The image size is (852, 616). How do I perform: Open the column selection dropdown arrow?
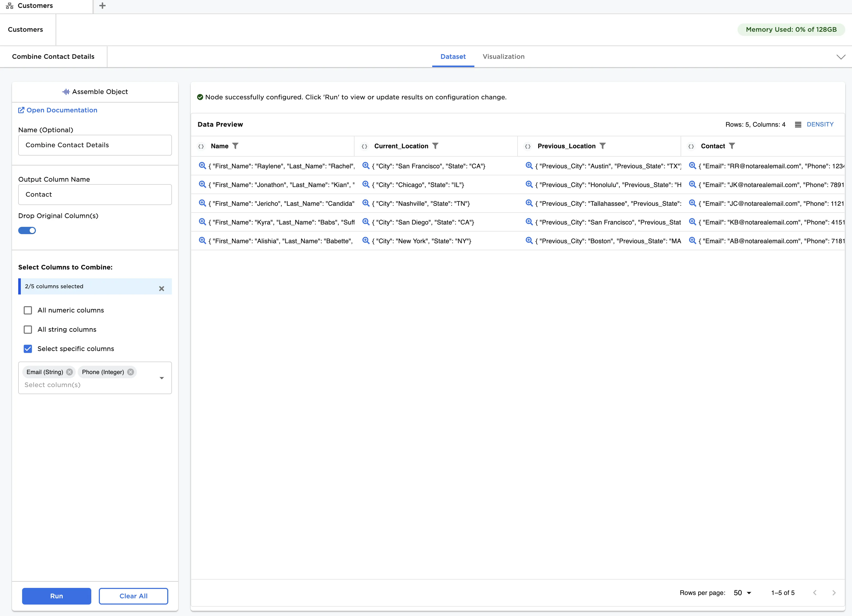point(162,378)
